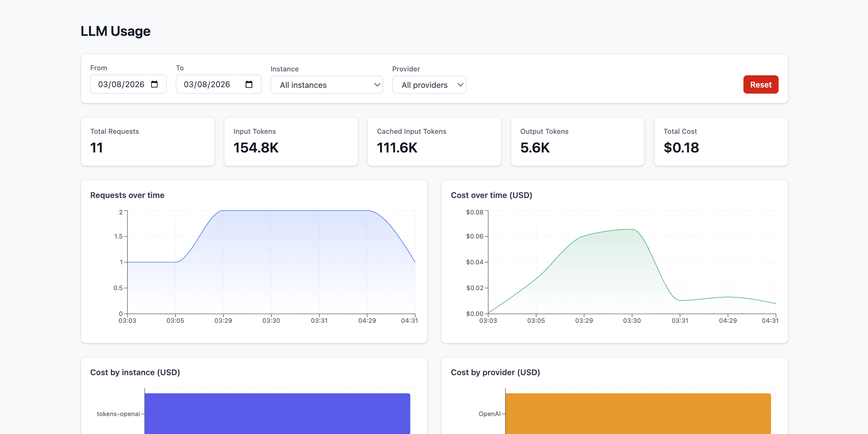Click the 03:30 axis label on cost chart
The image size is (868, 434).
pos(633,320)
